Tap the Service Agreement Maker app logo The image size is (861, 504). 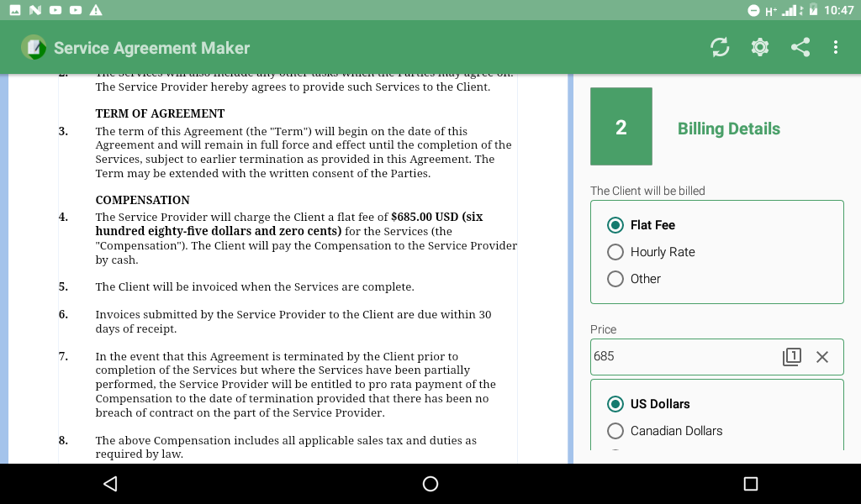pos(34,48)
